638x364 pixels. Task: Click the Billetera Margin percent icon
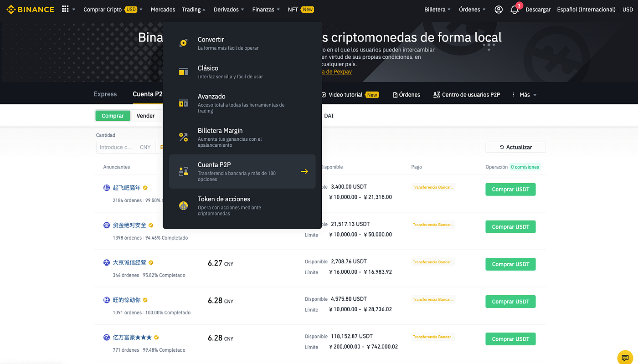click(184, 137)
